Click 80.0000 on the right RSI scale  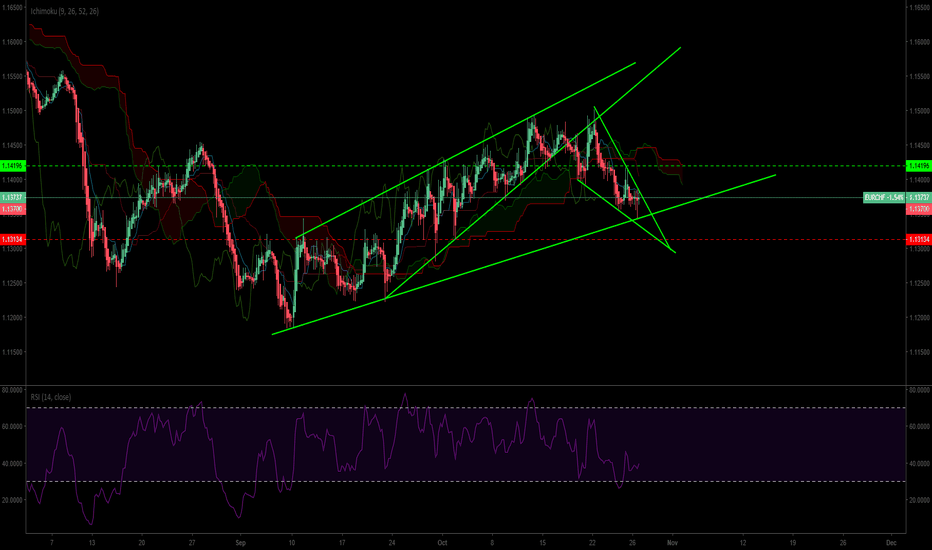coord(918,390)
